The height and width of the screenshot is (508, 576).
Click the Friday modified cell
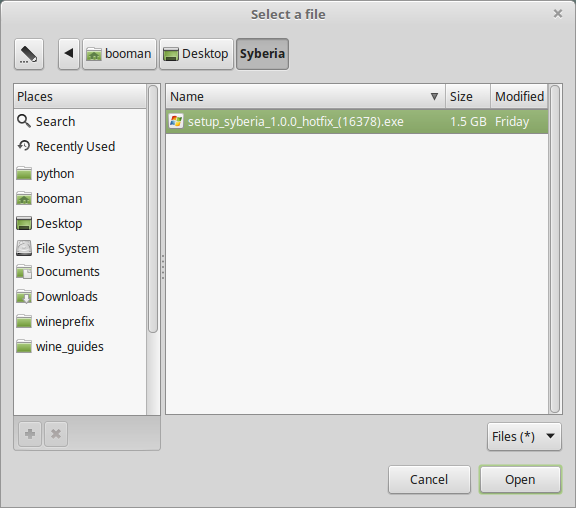(512, 122)
